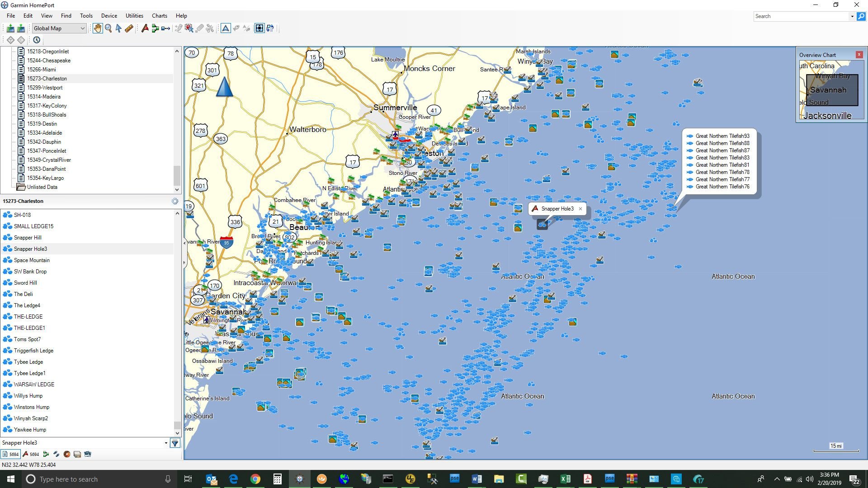Image resolution: width=868 pixels, height=488 pixels.
Task: Select the move point tool
Action: click(x=189, y=28)
